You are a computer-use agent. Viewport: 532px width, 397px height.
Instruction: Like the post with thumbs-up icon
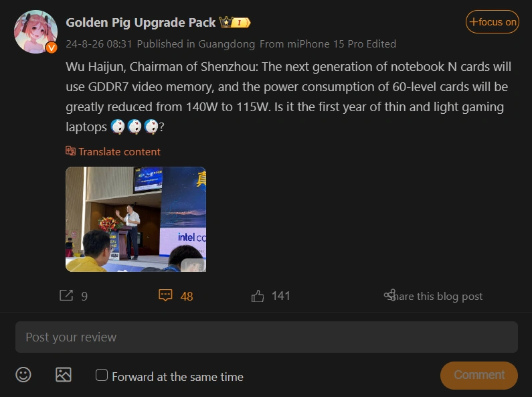258,295
